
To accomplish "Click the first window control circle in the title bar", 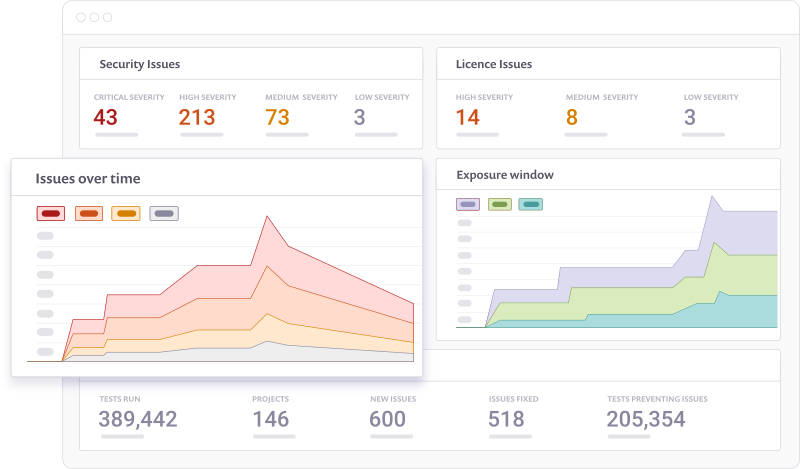I will tap(81, 17).
